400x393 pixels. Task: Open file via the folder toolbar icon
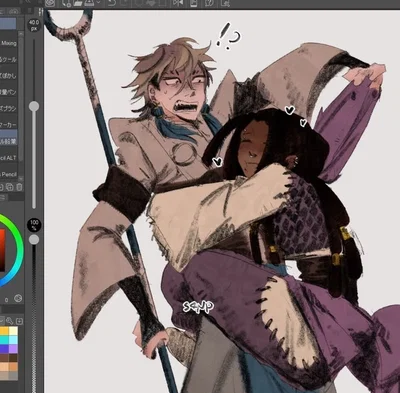[x=79, y=3]
